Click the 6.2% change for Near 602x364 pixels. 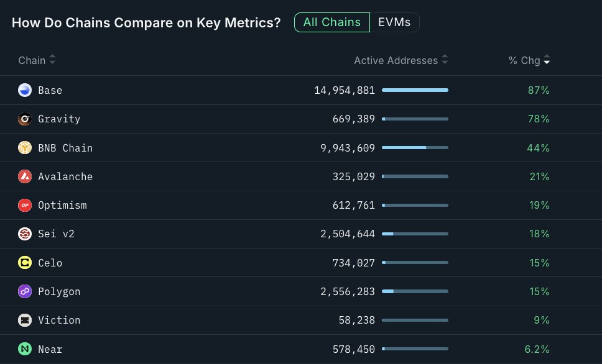[537, 349]
